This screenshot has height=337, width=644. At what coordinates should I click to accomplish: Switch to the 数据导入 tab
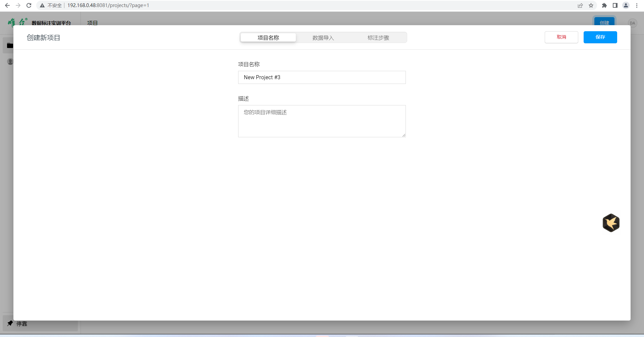point(323,38)
